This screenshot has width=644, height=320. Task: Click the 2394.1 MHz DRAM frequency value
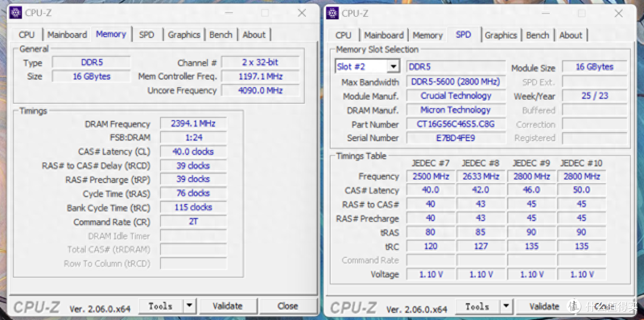(193, 124)
